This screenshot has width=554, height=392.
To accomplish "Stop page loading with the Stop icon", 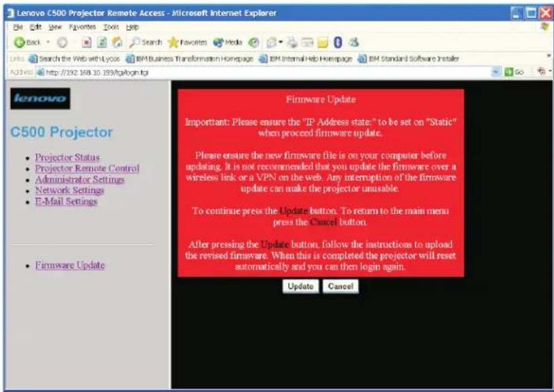I will click(87, 43).
